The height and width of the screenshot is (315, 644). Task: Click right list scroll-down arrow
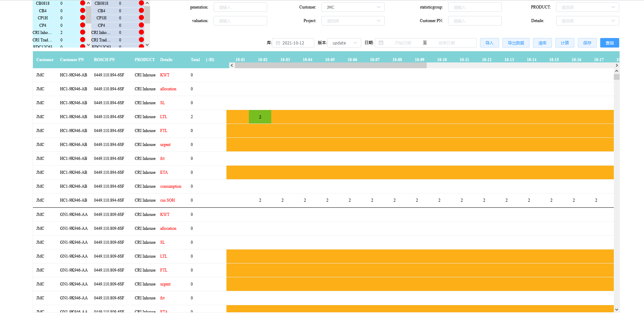[x=147, y=45]
